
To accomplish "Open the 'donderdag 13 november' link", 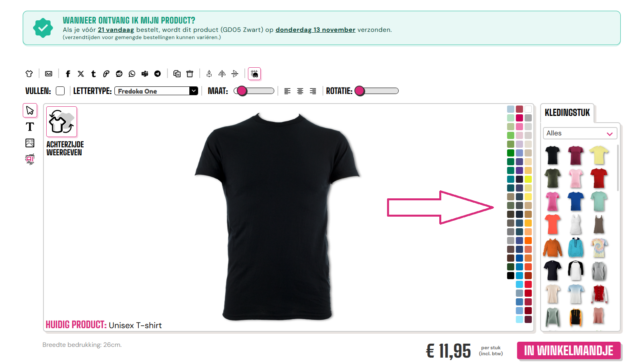I will coord(315,30).
